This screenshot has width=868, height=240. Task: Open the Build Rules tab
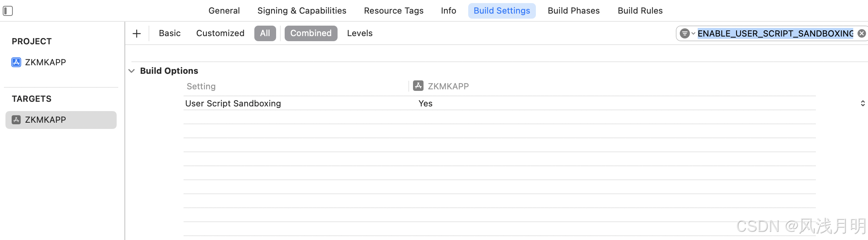[x=640, y=11]
